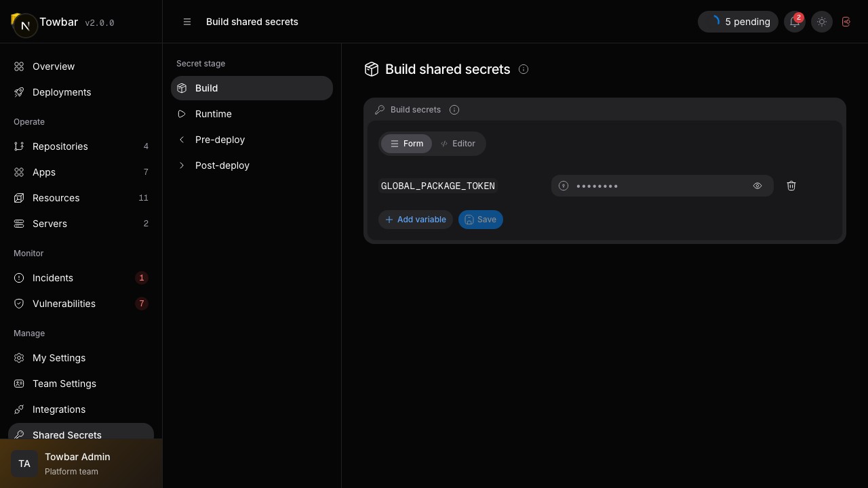The width and height of the screenshot is (868, 488).
Task: Go to Deployments page
Action: point(81,92)
